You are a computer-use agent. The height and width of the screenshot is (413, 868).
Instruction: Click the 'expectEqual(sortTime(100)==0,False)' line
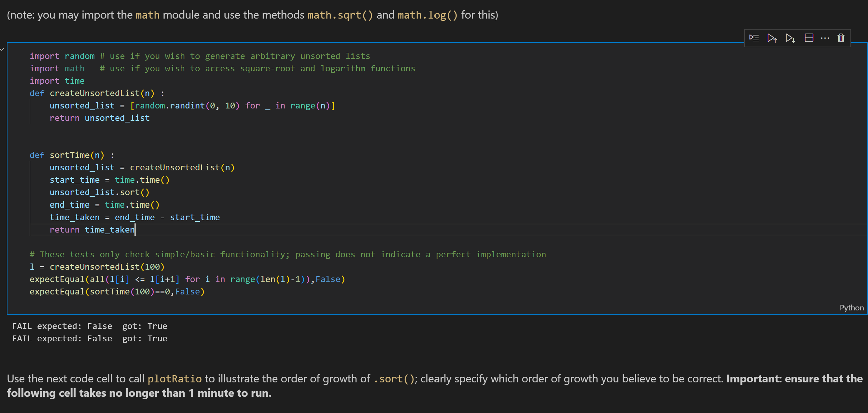[117, 292]
